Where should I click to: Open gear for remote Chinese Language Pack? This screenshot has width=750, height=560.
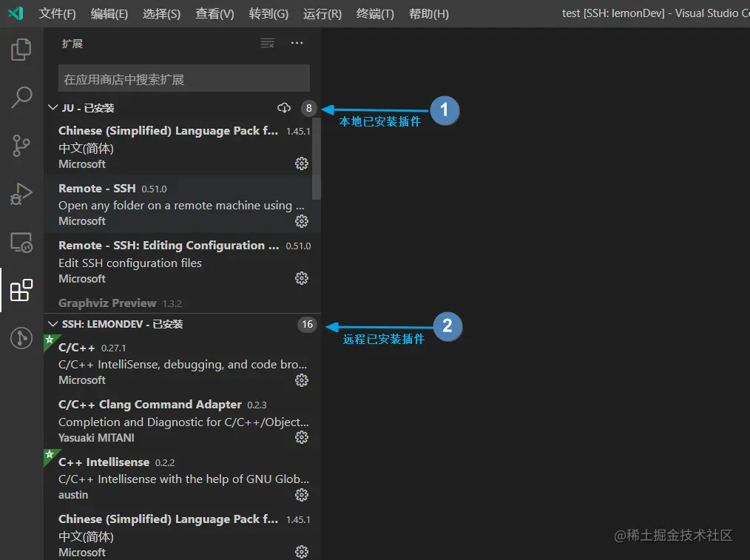(301, 552)
